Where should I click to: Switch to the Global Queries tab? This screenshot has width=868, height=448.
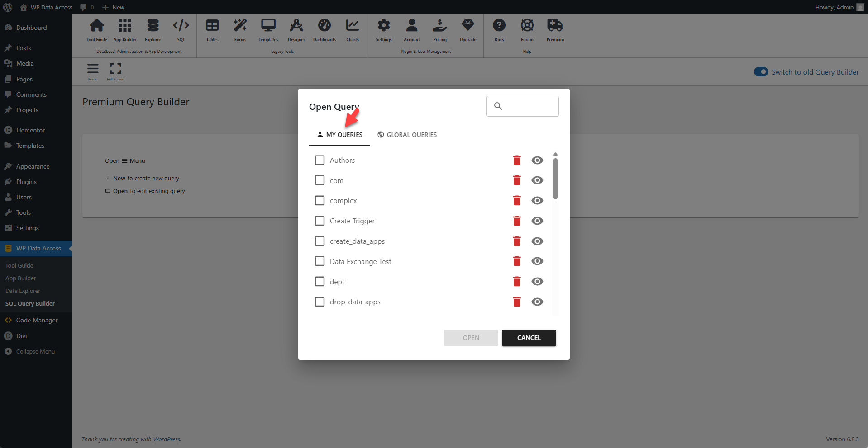click(x=407, y=135)
